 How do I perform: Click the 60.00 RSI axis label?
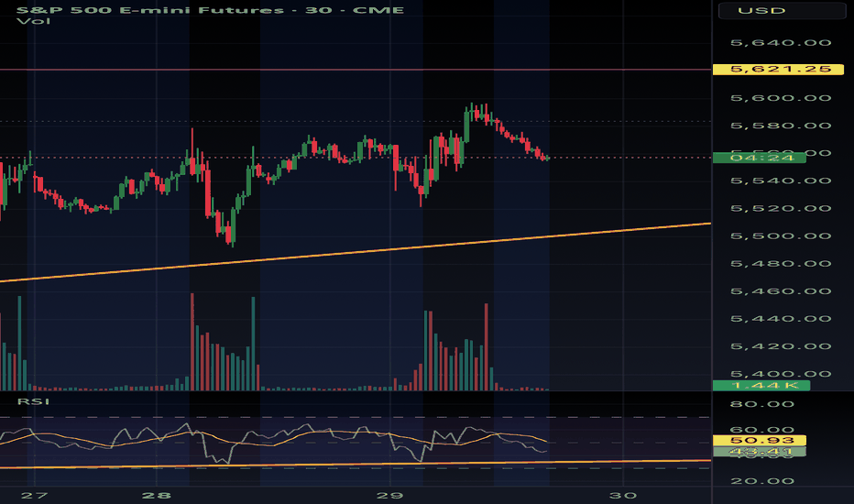click(x=762, y=430)
